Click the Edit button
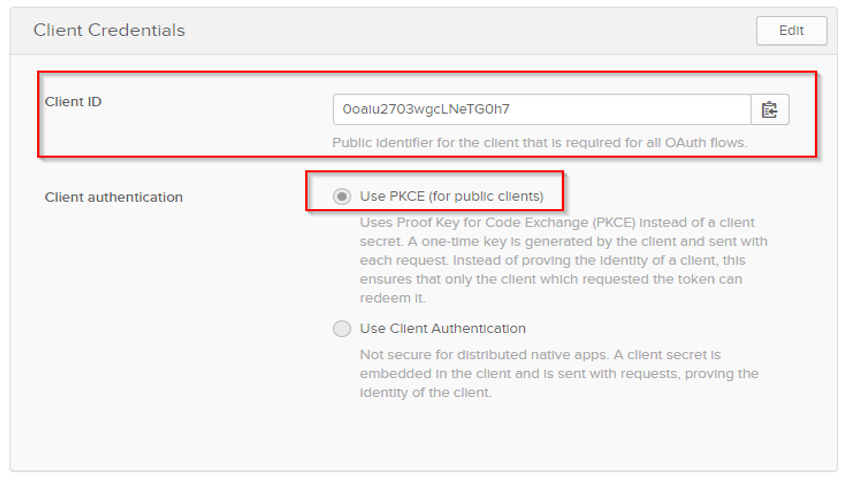The height and width of the screenshot is (479, 848). [791, 30]
